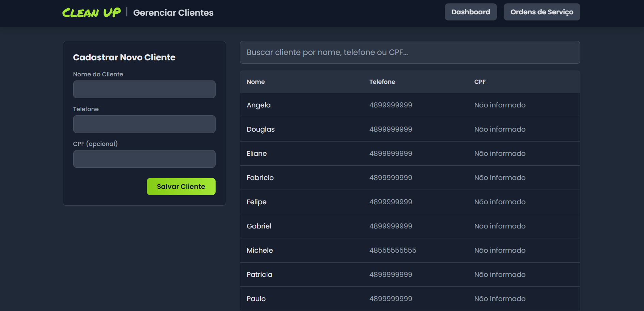Click Michele's phone number 48555555555
This screenshot has width=644, height=311.
click(x=393, y=250)
